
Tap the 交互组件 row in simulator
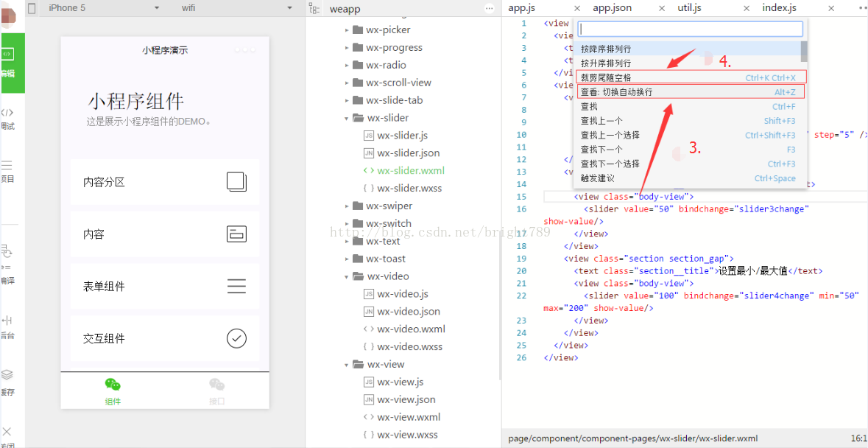pyautogui.click(x=165, y=338)
